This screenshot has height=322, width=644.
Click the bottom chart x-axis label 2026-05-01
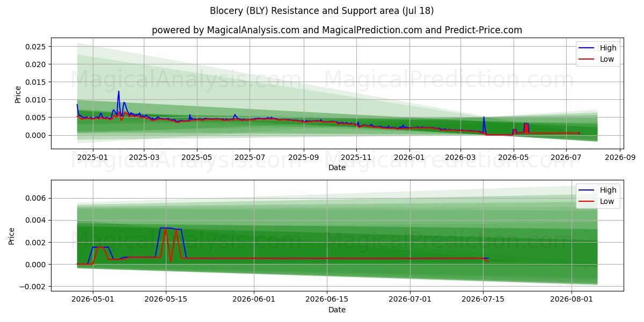(x=93, y=300)
